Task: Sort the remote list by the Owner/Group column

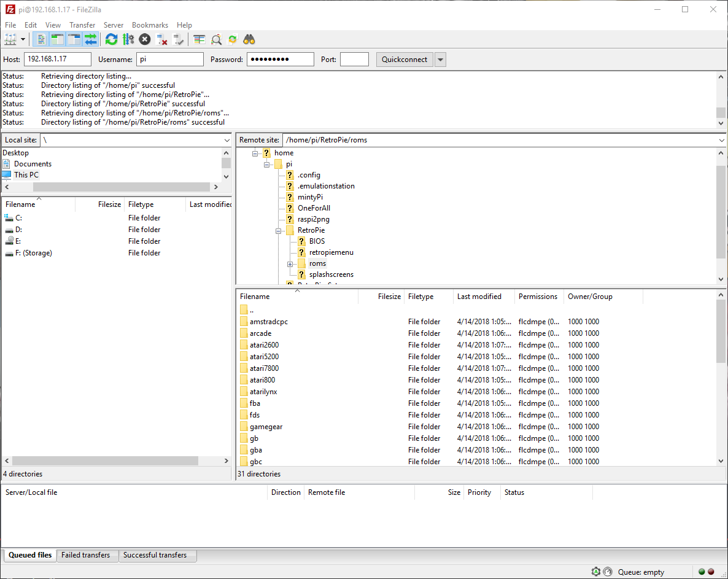Action: click(603, 297)
